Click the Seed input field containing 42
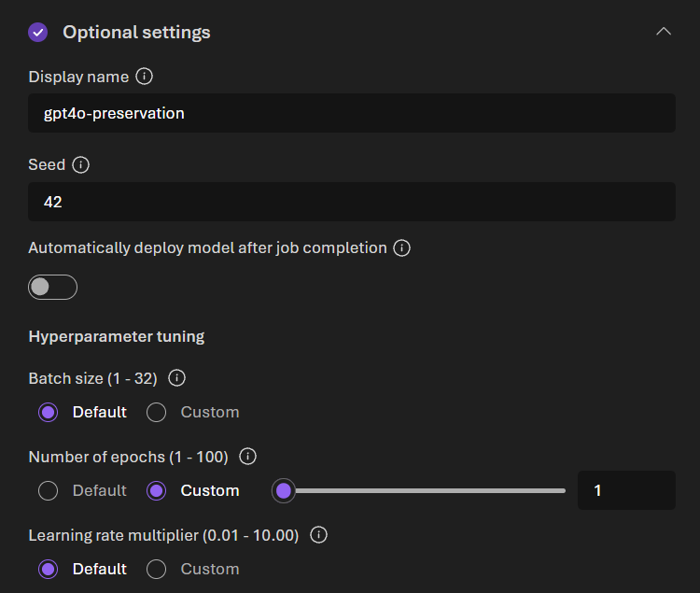 tap(352, 202)
